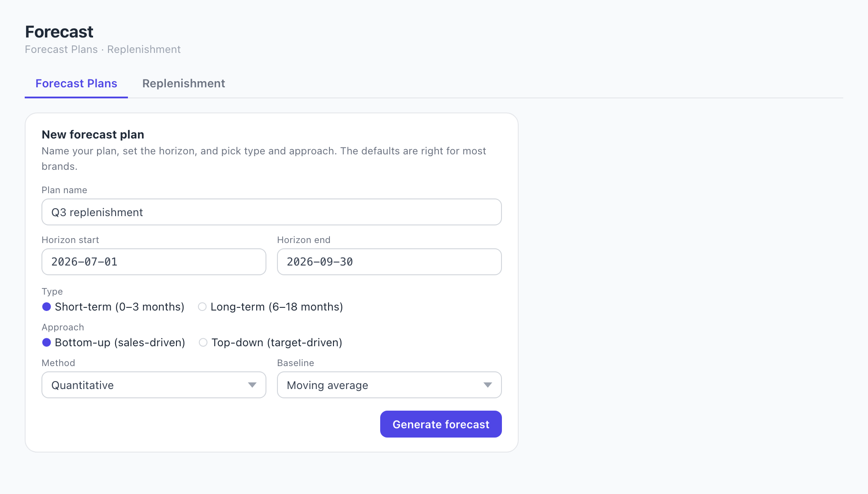Click the Generate forecast button
868x494 pixels.
441,424
